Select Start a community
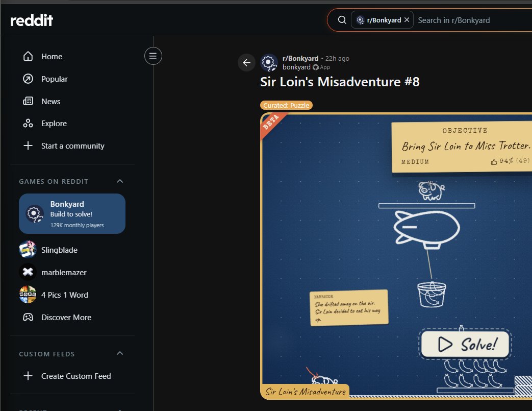Image resolution: width=532 pixels, height=411 pixels. (x=72, y=146)
